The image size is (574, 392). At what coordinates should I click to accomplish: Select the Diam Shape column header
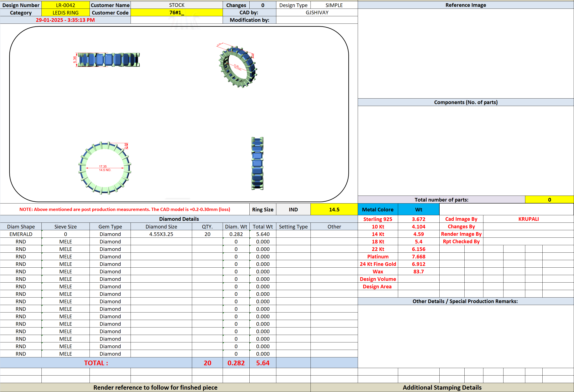21,227
